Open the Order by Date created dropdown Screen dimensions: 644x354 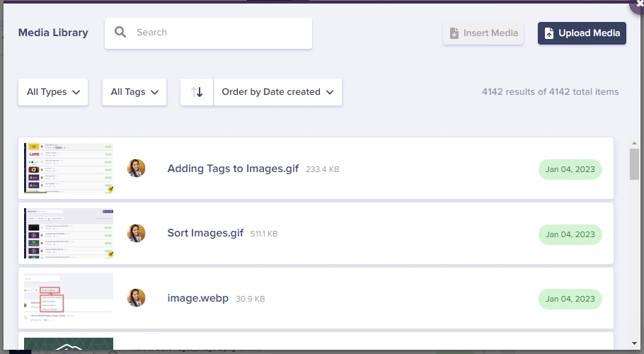277,92
